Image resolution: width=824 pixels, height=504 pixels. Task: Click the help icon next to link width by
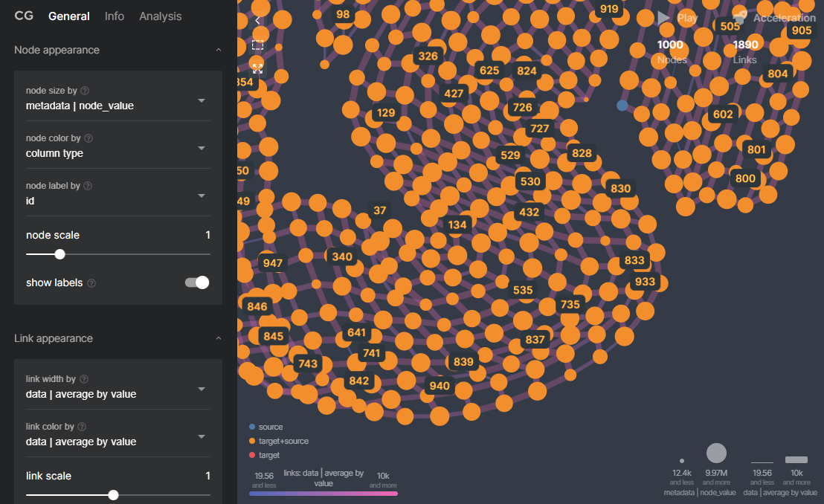click(x=83, y=379)
